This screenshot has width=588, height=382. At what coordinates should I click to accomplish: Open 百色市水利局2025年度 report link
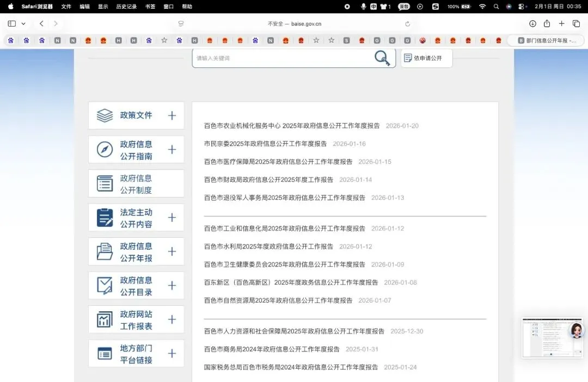[268, 247]
